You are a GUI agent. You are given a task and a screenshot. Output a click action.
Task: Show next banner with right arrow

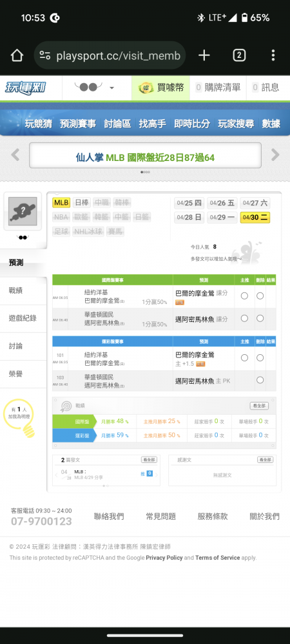coord(275,155)
